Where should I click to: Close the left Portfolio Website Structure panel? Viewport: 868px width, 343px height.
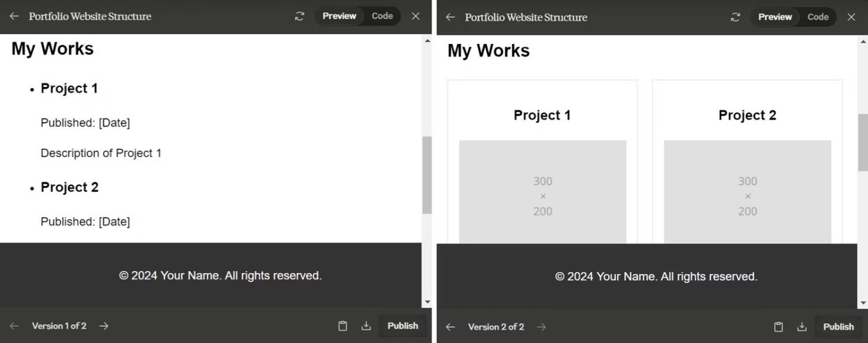(415, 16)
